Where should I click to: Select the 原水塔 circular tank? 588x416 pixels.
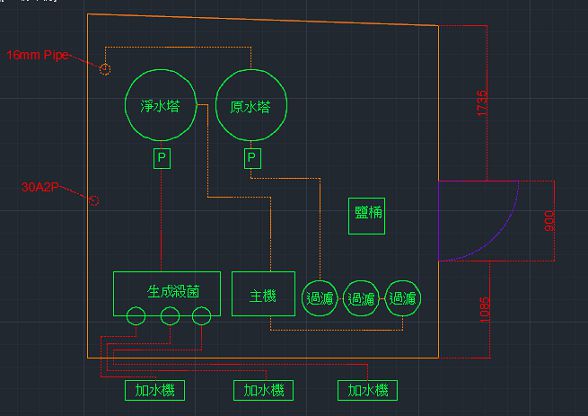251,105
